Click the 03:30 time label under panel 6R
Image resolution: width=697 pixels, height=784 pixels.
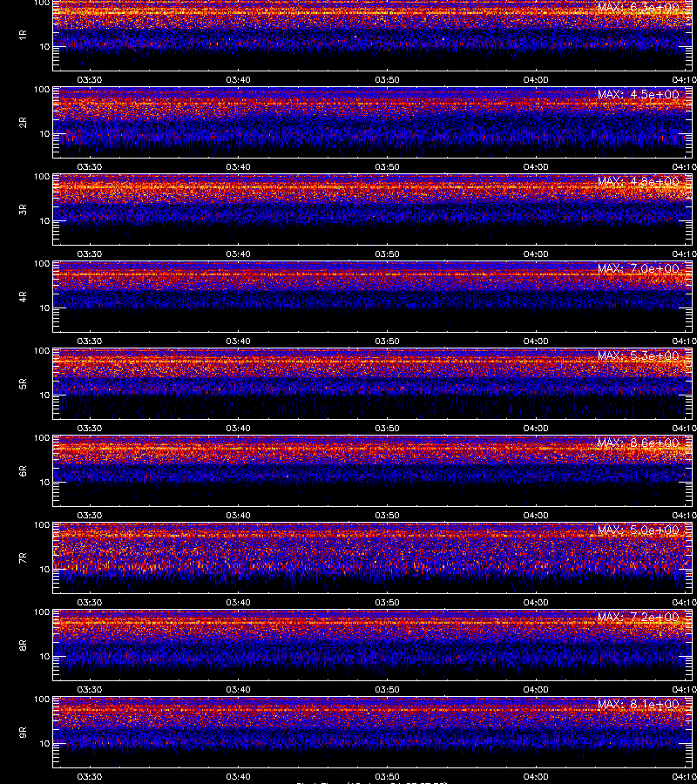click(90, 515)
